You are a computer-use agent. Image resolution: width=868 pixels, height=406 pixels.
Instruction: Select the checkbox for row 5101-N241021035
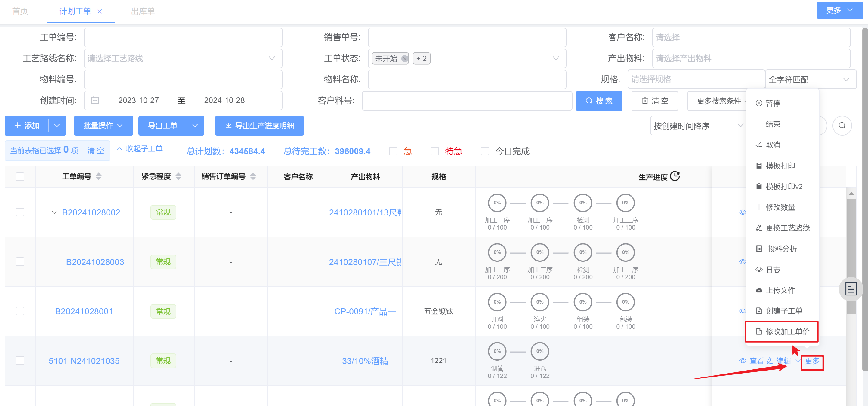pos(20,361)
